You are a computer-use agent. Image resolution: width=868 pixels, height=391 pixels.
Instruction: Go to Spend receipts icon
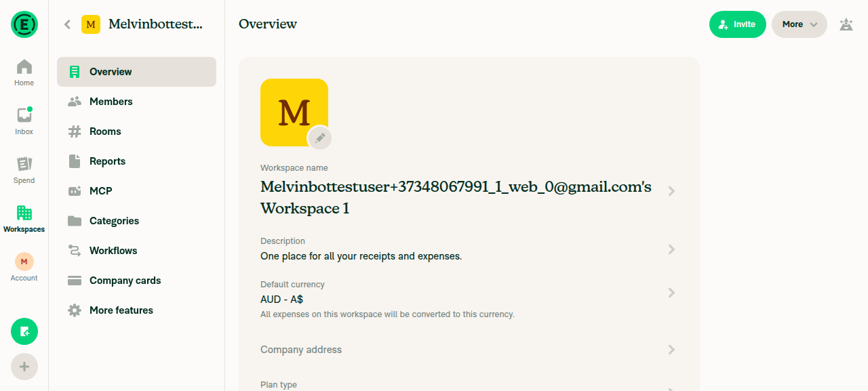pos(24,164)
